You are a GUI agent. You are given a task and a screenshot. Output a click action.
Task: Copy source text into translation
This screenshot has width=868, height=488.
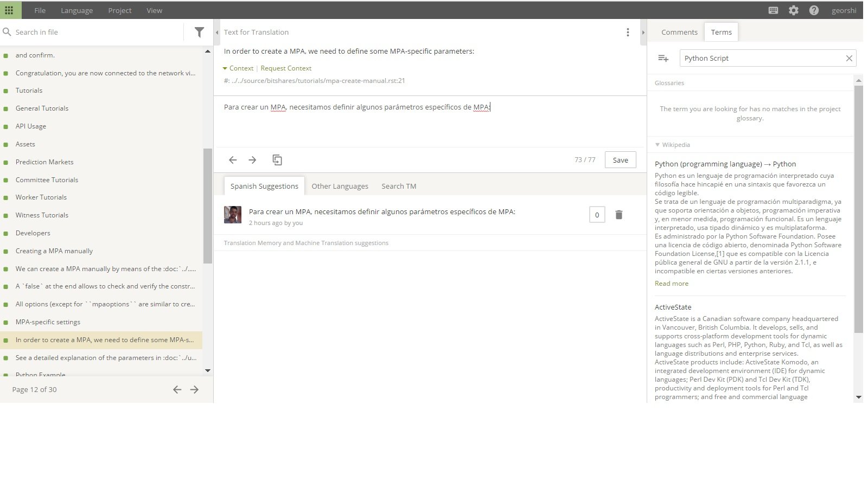(277, 160)
